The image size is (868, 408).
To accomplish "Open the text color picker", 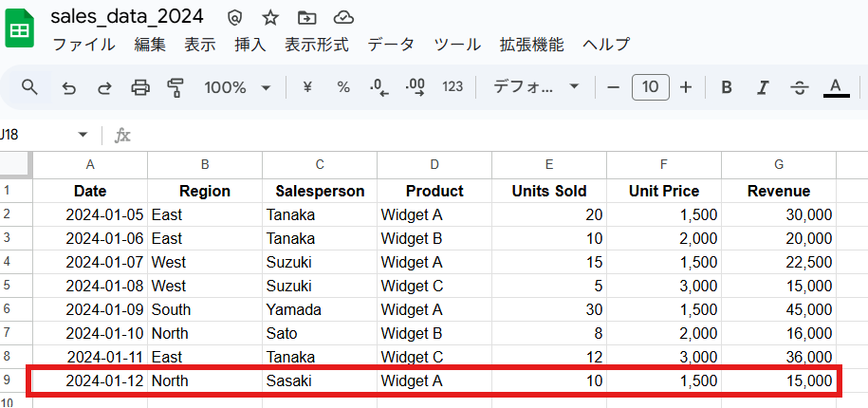I will point(837,87).
